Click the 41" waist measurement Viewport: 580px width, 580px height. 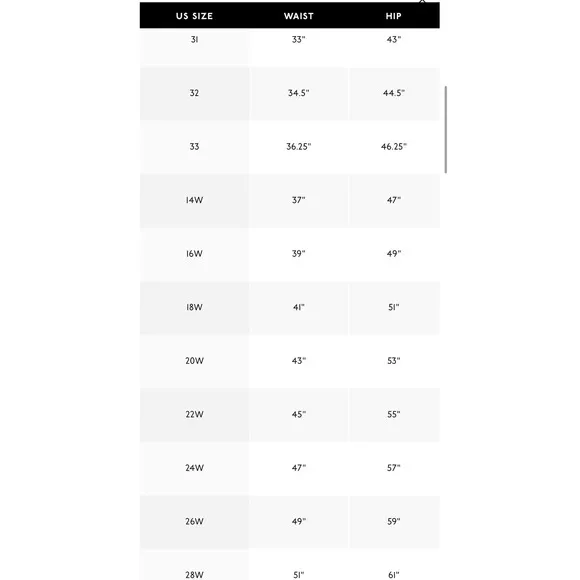(299, 307)
